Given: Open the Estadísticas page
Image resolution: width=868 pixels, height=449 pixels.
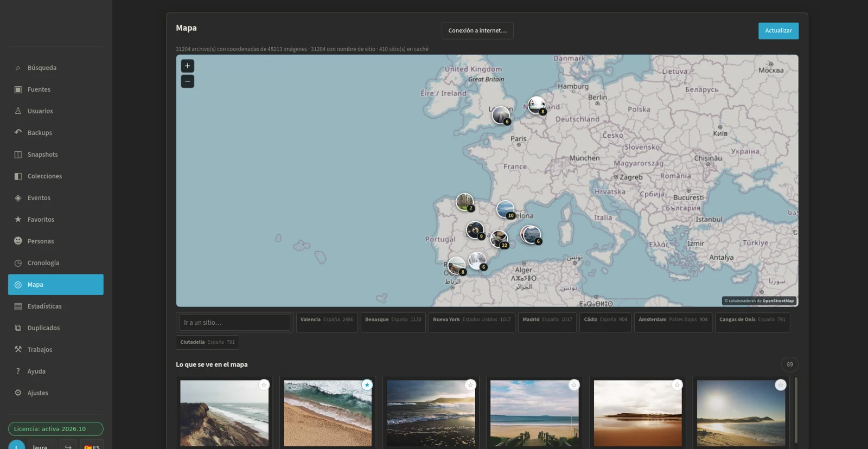Looking at the screenshot, I should click(56, 306).
